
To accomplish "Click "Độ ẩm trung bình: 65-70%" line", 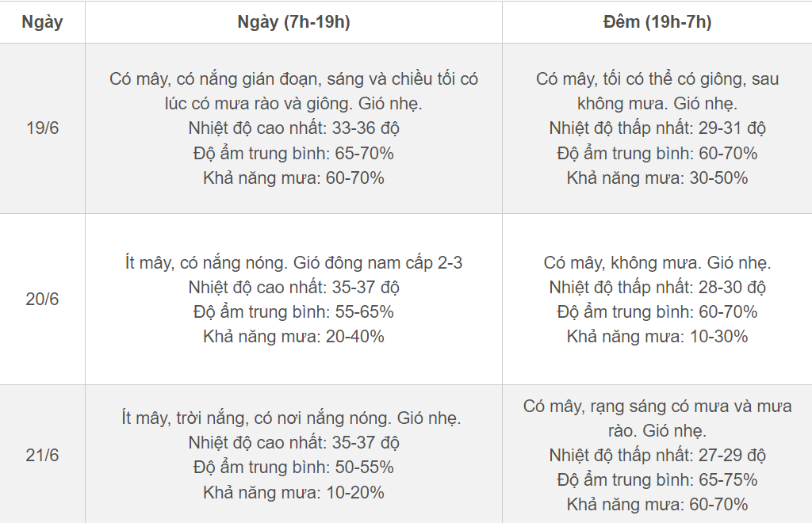I will point(293,153).
